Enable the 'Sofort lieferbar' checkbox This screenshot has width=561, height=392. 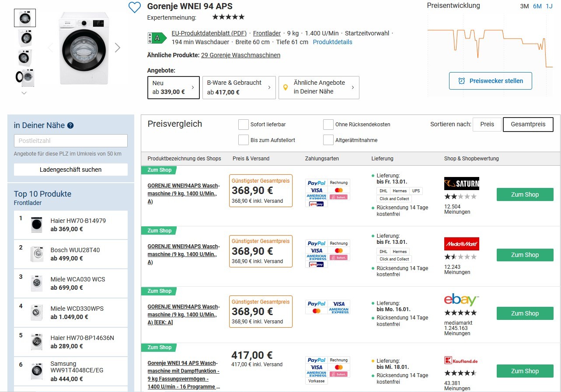coord(244,125)
